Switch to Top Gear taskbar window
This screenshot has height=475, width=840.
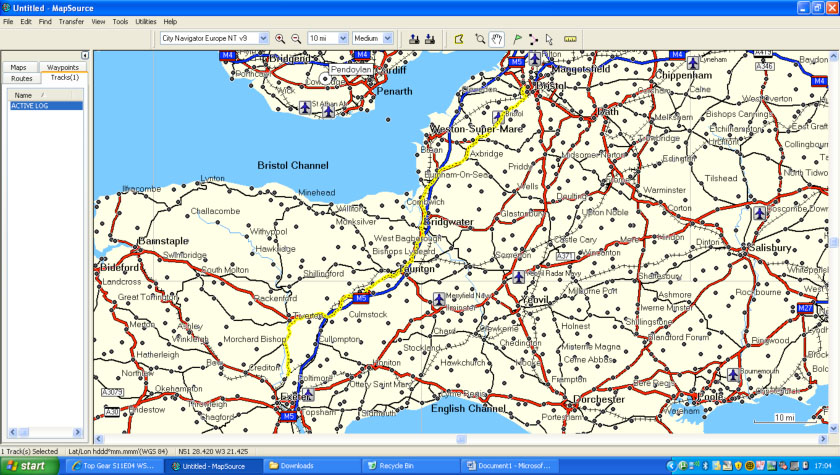tap(115, 466)
